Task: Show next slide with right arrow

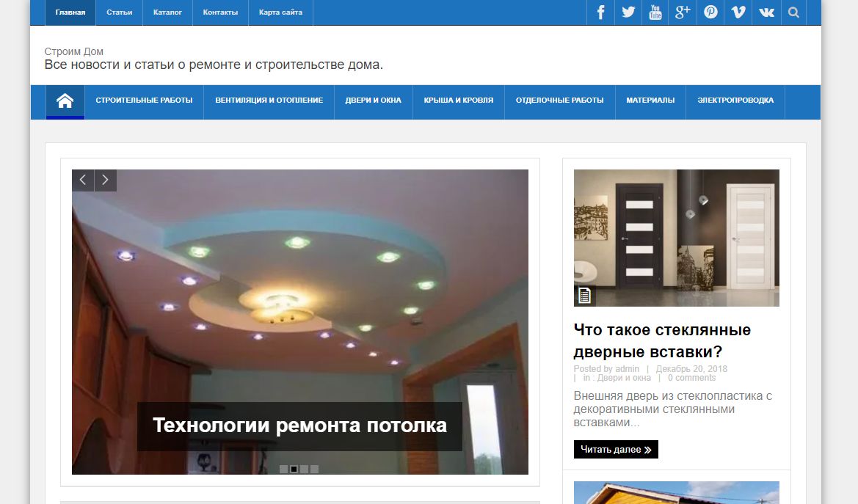Action: click(x=105, y=180)
